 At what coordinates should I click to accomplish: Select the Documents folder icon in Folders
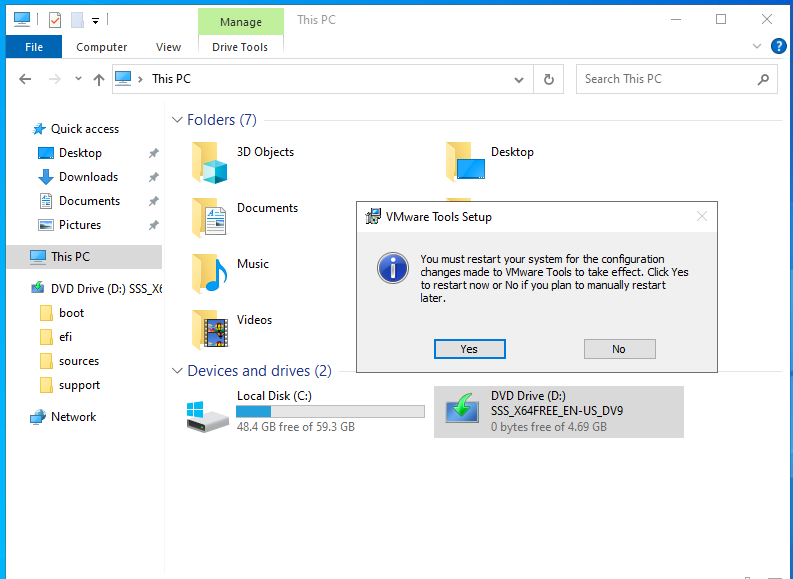pos(209,217)
